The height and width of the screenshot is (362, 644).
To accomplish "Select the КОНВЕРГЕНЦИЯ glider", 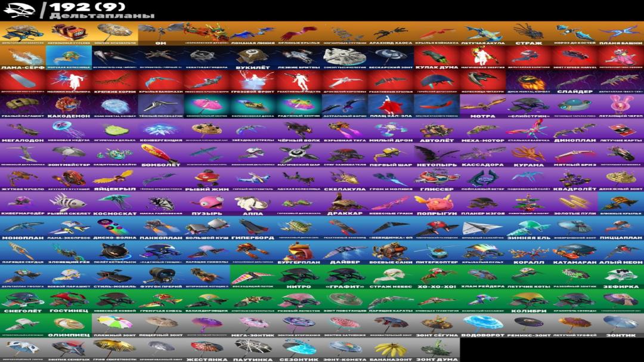I will click(x=161, y=130).
